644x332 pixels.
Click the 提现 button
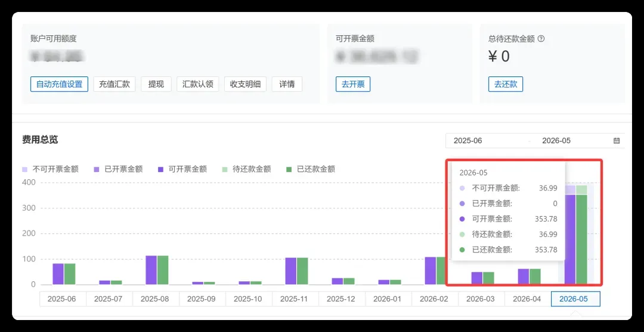coord(156,84)
